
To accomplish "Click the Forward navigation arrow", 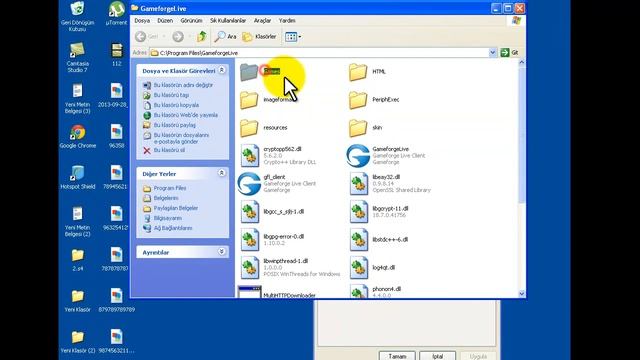I will (178, 37).
